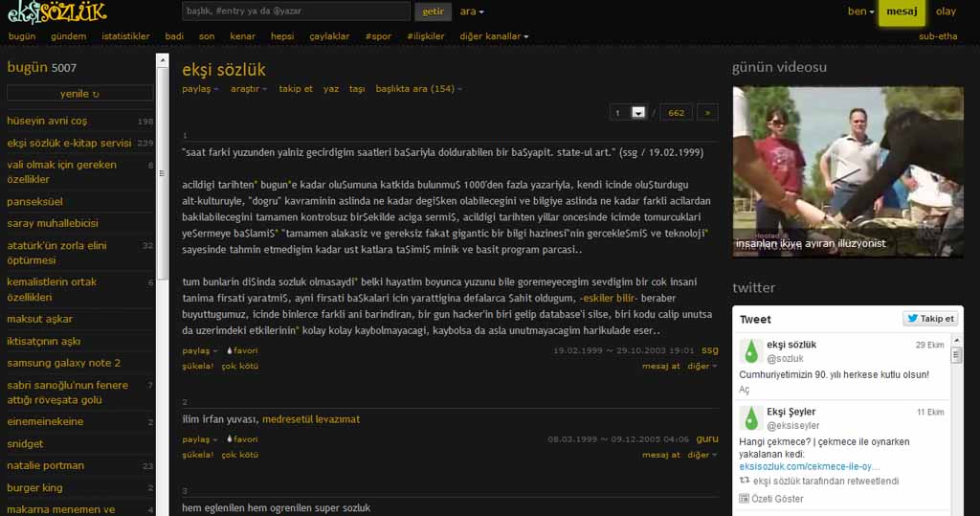
Task: Click Aç under ekşi sözlük tweet
Action: [x=744, y=389]
